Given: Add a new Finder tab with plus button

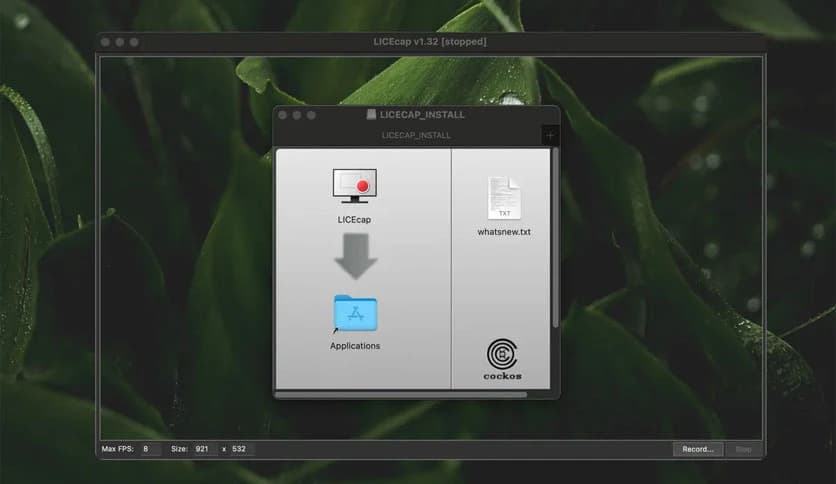Looking at the screenshot, I should [x=550, y=135].
